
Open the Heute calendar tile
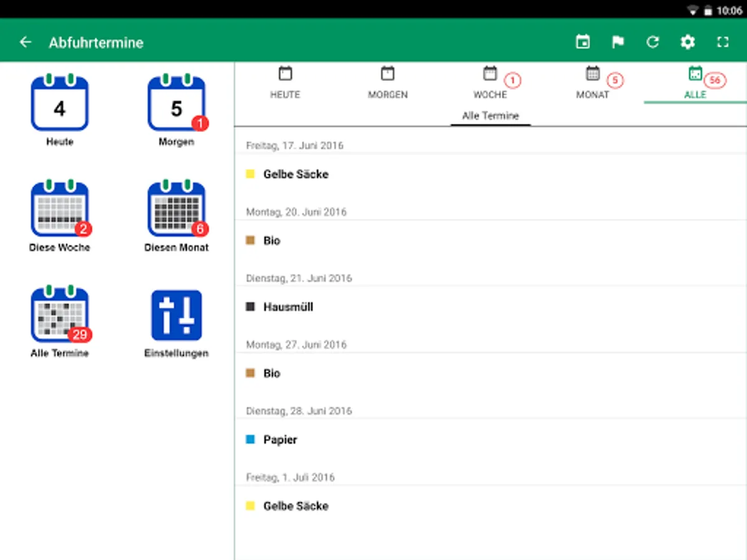[60, 110]
